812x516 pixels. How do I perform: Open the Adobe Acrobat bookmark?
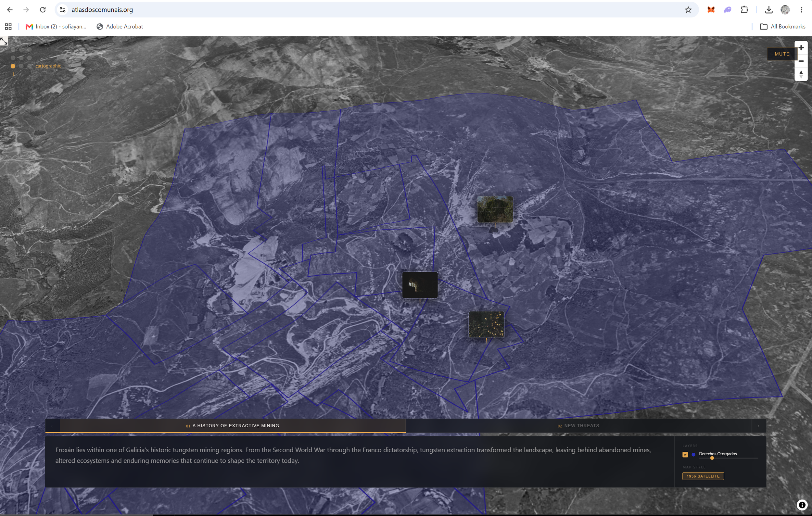[120, 27]
